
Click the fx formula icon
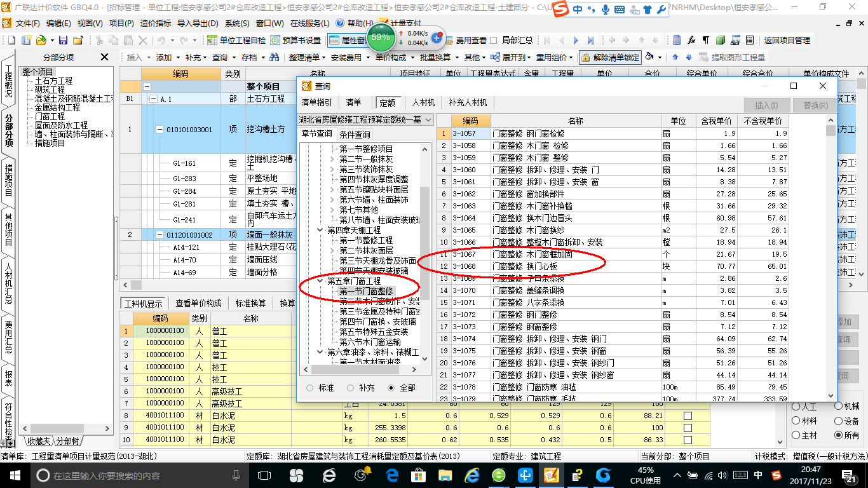pyautogui.click(x=691, y=40)
